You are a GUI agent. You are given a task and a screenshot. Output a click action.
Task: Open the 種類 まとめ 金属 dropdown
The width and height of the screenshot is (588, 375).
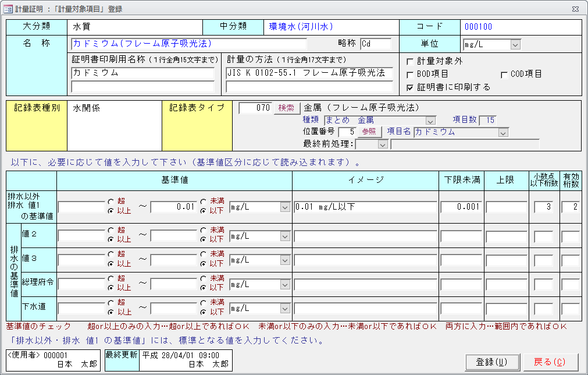[430, 121]
